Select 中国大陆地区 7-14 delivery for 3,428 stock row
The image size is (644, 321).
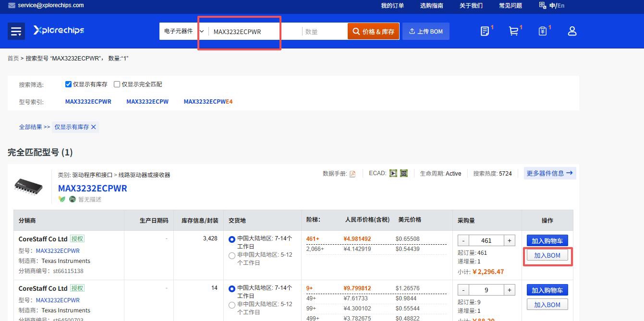coord(232,239)
